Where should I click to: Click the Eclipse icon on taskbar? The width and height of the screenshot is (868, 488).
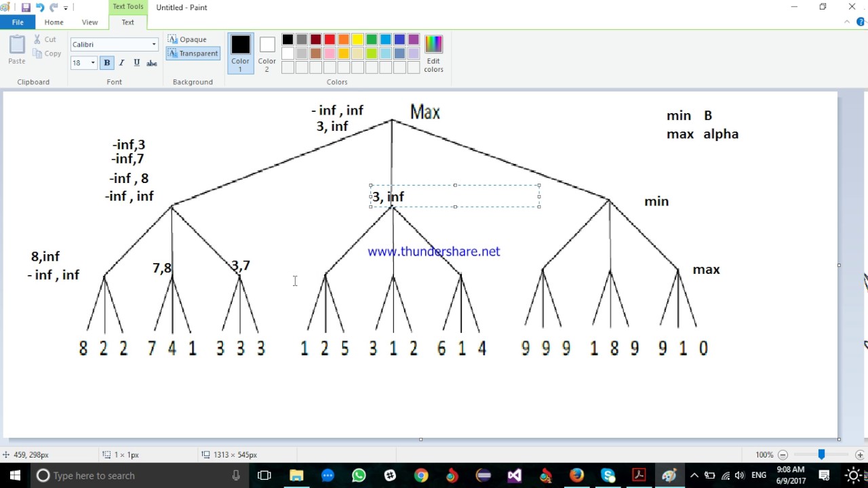483,475
